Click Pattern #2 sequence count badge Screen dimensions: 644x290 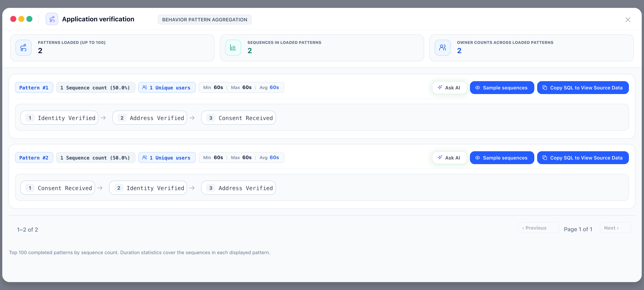(96, 158)
